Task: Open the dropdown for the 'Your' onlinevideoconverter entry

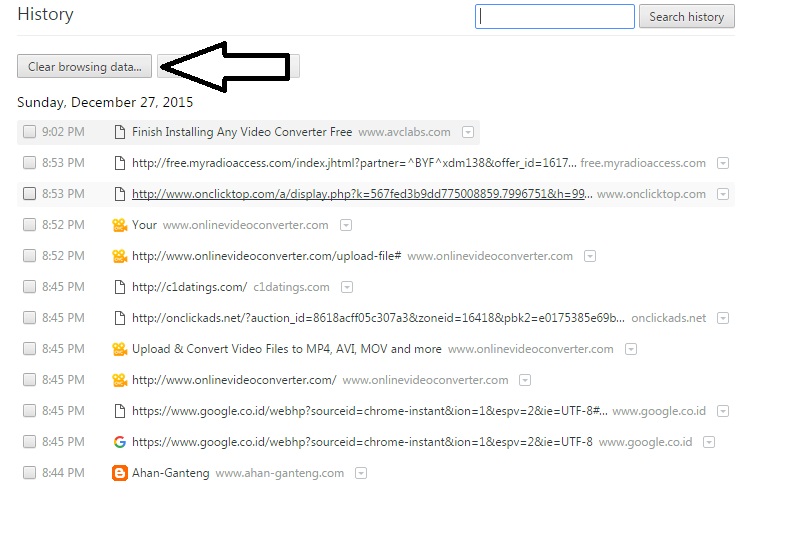Action: 346,225
